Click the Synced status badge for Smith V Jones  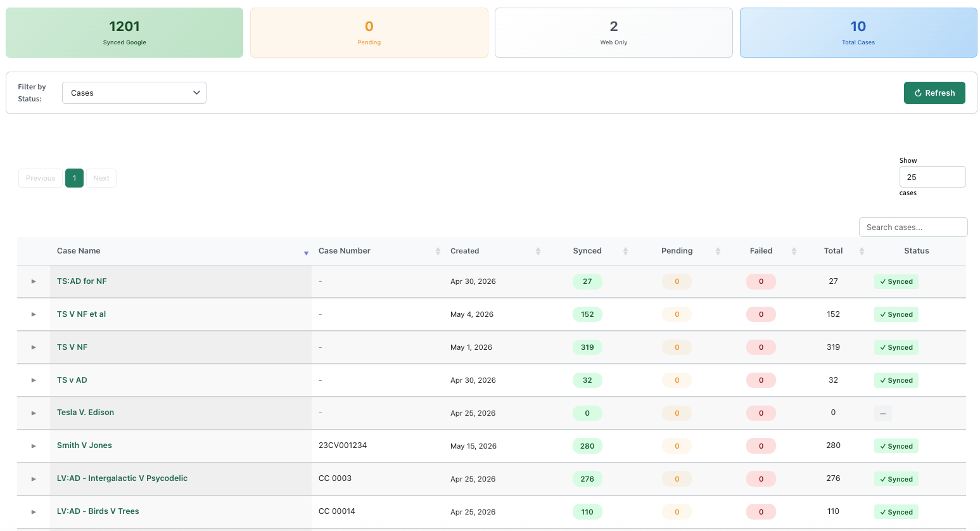896,446
